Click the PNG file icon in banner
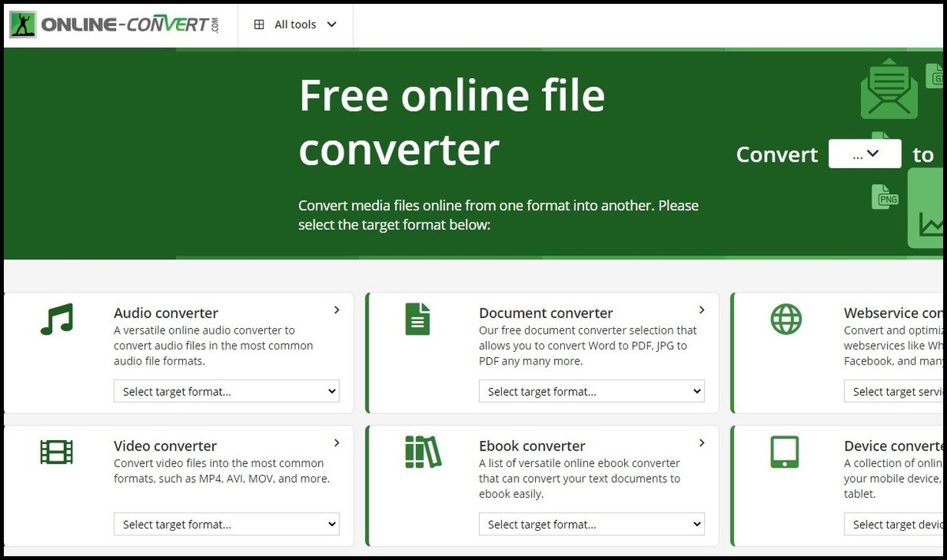The height and width of the screenshot is (560, 947). 885,196
